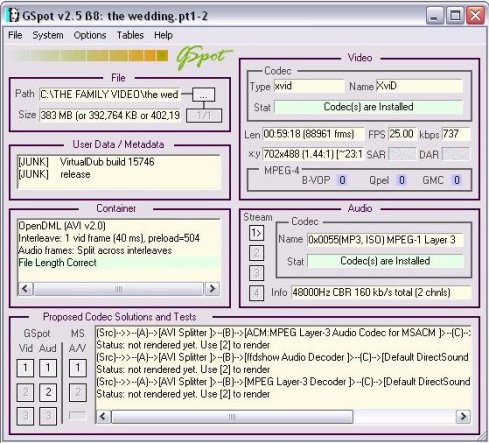Select audio stream 2 button

[x=256, y=253]
